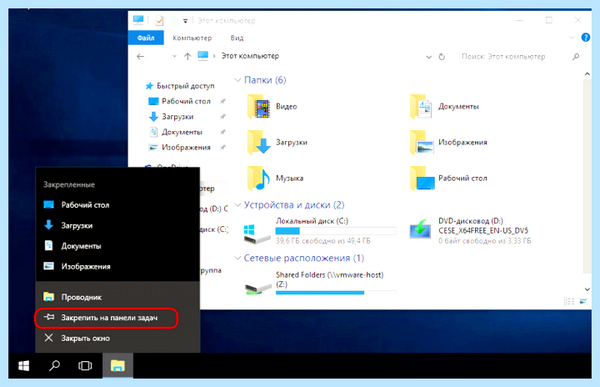Click the File Explorer taskbar icon
This screenshot has width=600, height=387.
coord(118,366)
